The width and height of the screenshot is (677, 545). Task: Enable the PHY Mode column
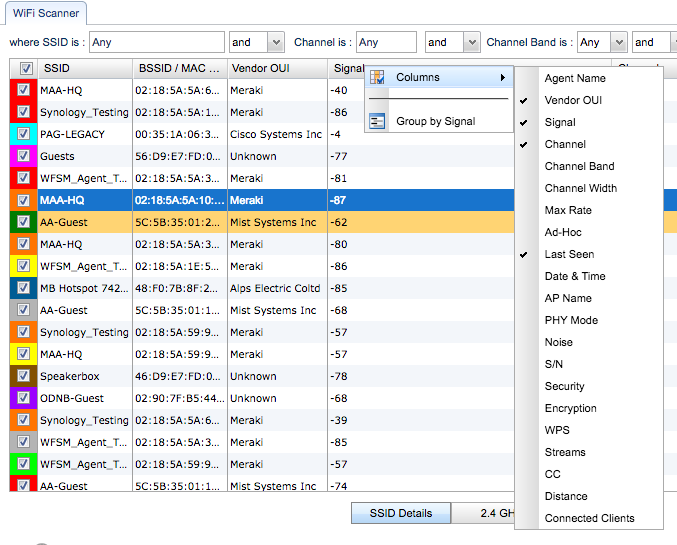tap(571, 320)
